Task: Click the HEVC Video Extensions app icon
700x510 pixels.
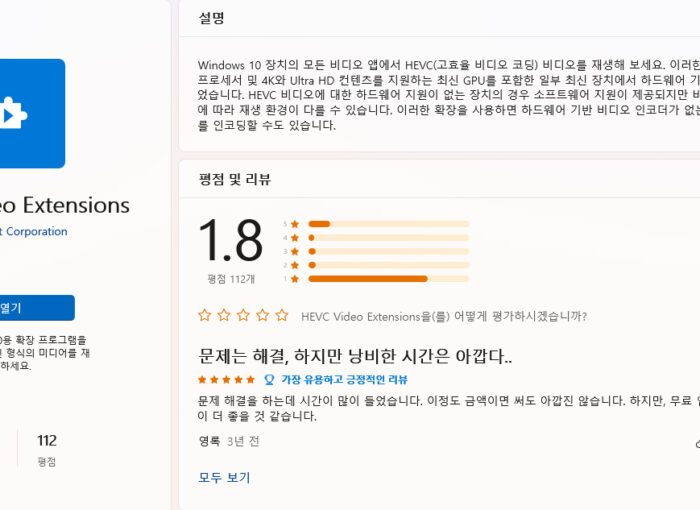Action: click(32, 113)
